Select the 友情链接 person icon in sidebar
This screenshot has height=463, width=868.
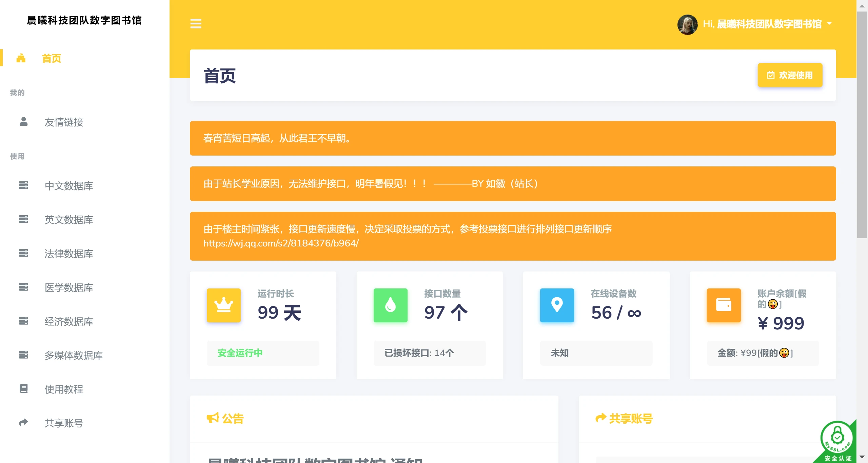pos(23,122)
